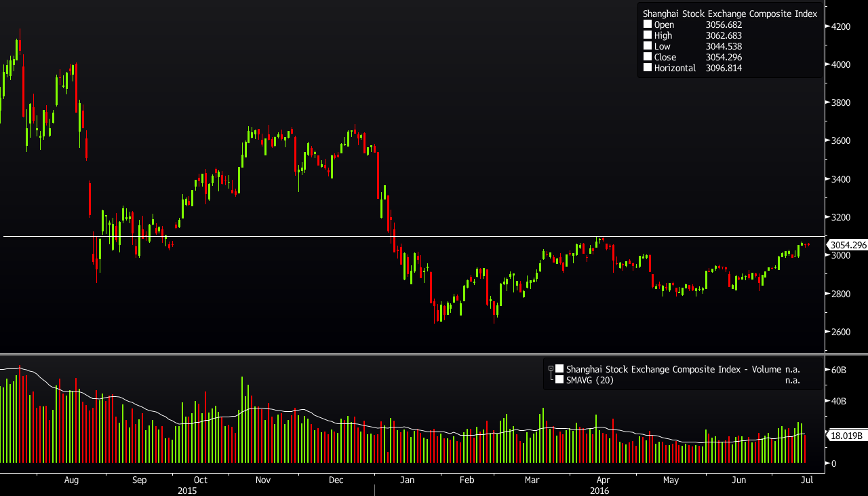
Task: Click the Jan label on time axis
Action: 407,480
